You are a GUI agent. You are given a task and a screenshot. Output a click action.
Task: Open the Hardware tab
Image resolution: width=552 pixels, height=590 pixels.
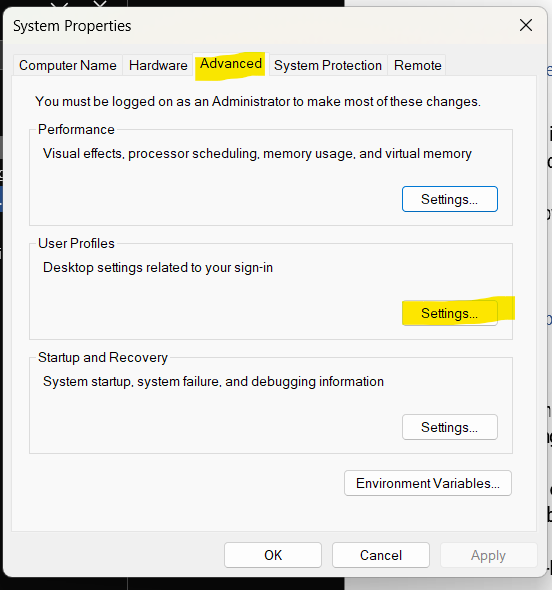(x=158, y=65)
